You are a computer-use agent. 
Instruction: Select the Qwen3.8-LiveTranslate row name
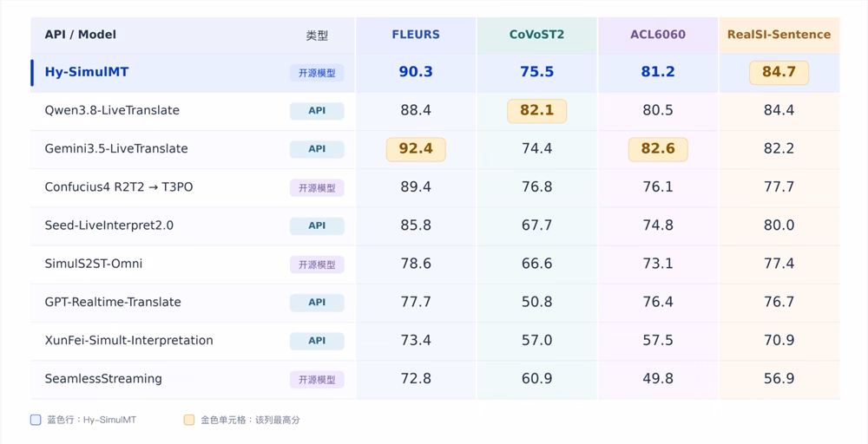pos(112,110)
